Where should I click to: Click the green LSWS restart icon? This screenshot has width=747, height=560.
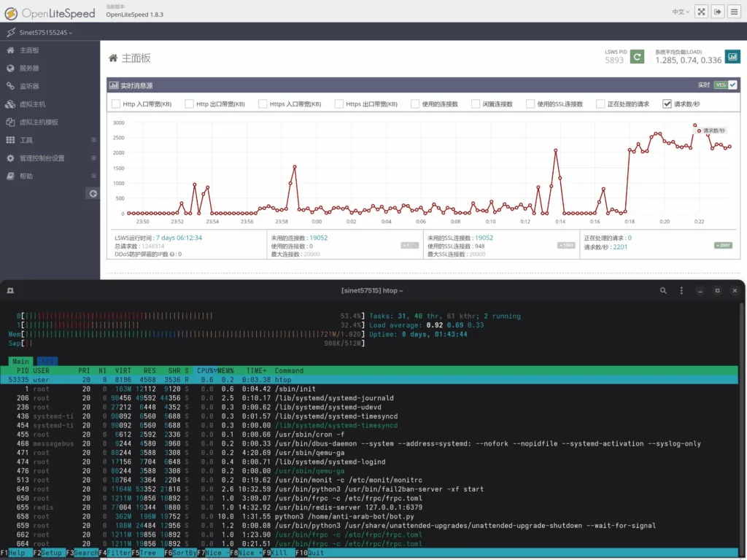(637, 57)
